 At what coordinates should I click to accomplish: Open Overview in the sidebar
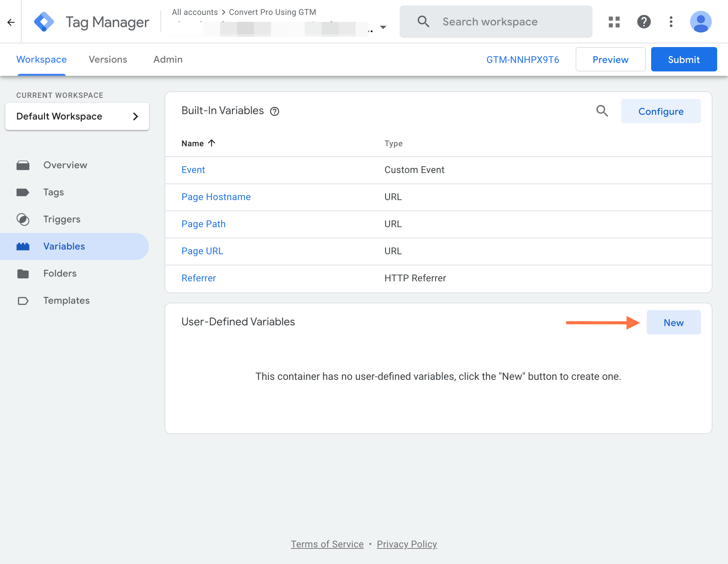tap(65, 165)
